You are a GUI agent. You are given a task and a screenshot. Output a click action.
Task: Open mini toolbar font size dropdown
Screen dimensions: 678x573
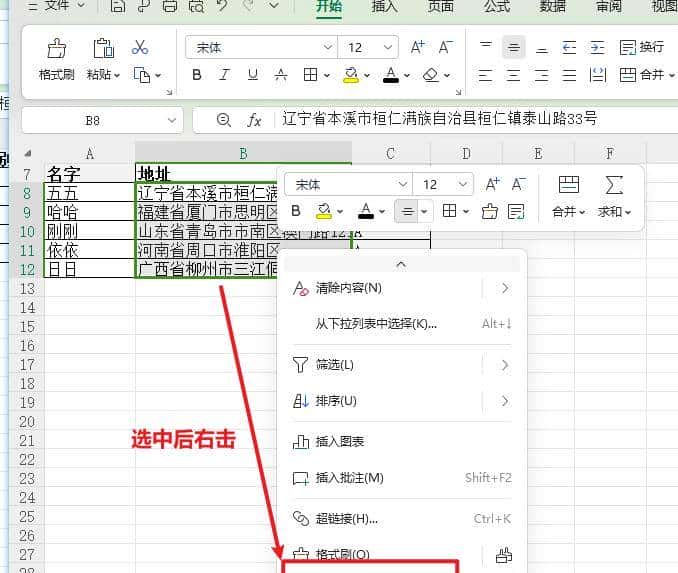(463, 184)
